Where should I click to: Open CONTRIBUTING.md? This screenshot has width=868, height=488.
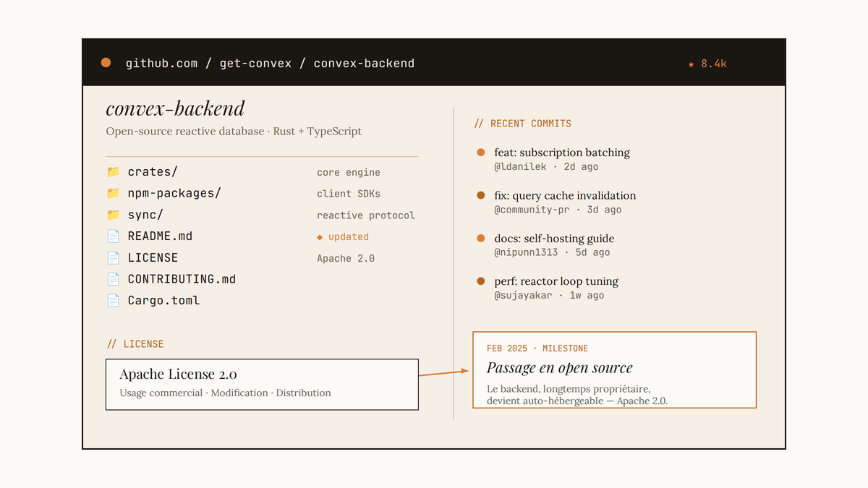point(182,279)
